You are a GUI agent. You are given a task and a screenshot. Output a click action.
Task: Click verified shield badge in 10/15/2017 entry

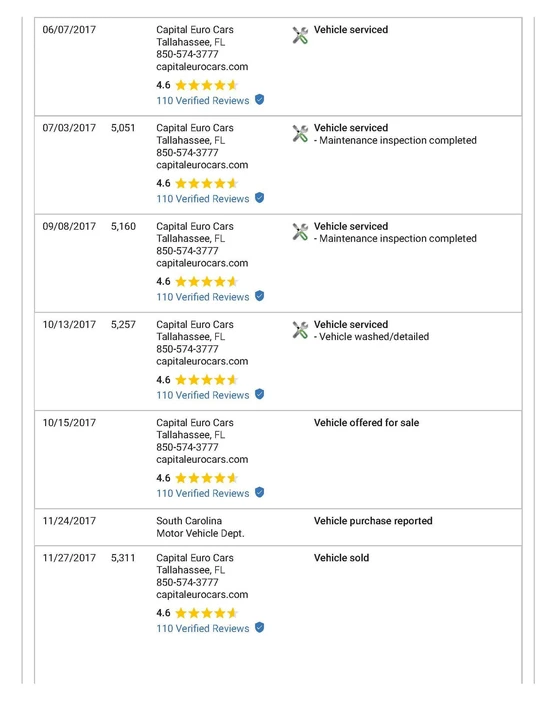tap(259, 493)
